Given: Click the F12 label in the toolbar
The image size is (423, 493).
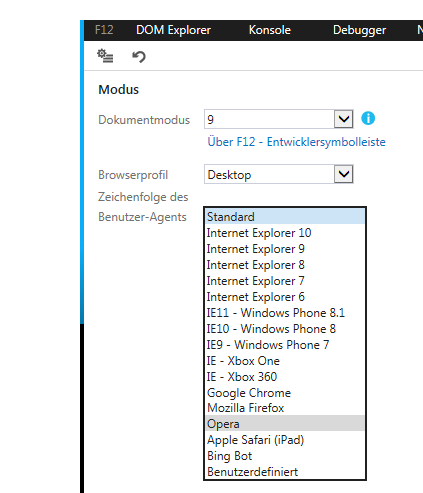Looking at the screenshot, I should tap(104, 30).
